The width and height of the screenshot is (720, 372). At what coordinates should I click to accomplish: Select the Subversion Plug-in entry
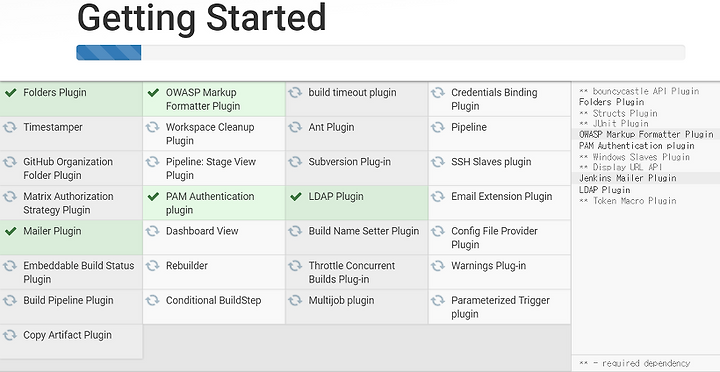[x=357, y=169]
